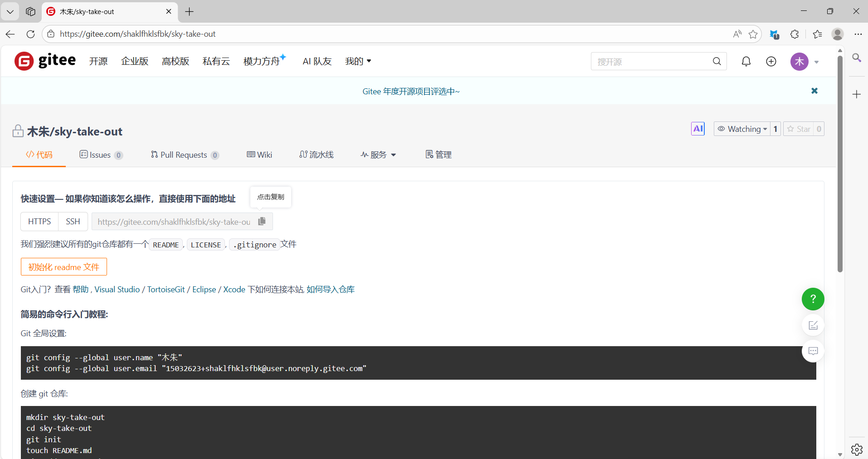Click the Gitee logo
The image size is (868, 459).
point(45,61)
